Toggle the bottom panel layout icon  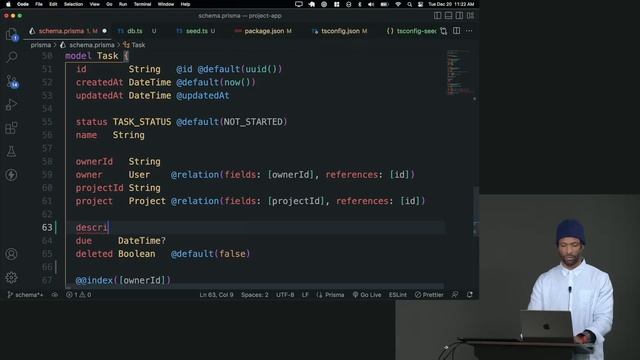pyautogui.click(x=448, y=16)
